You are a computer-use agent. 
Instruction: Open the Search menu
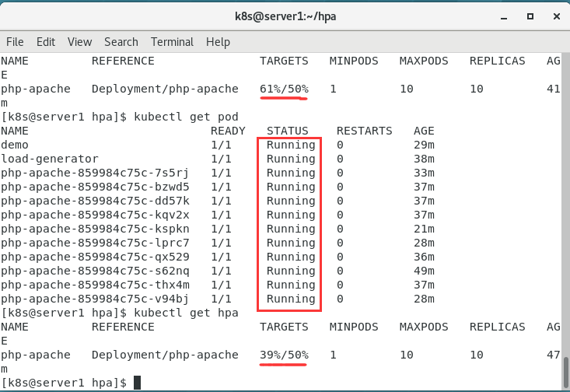point(121,42)
